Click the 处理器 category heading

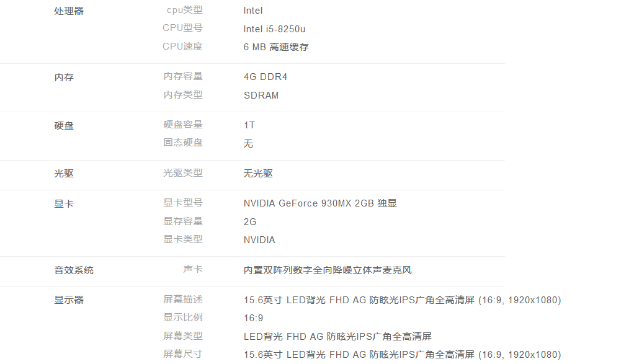(x=69, y=11)
